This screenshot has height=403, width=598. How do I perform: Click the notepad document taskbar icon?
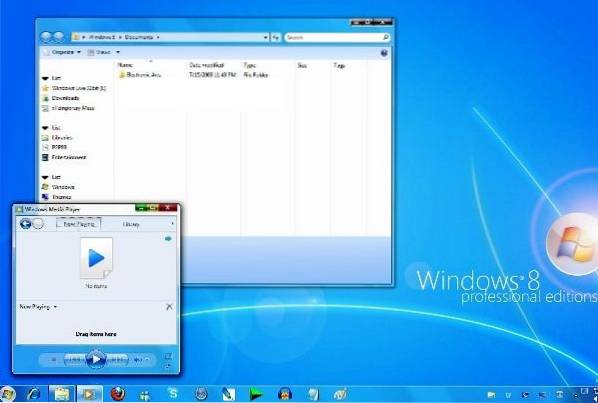pyautogui.click(x=313, y=394)
